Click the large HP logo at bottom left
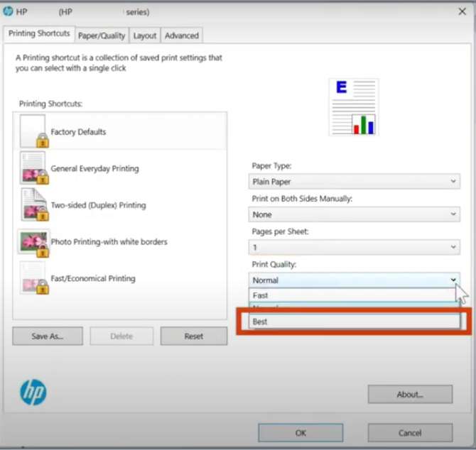 coord(33,392)
